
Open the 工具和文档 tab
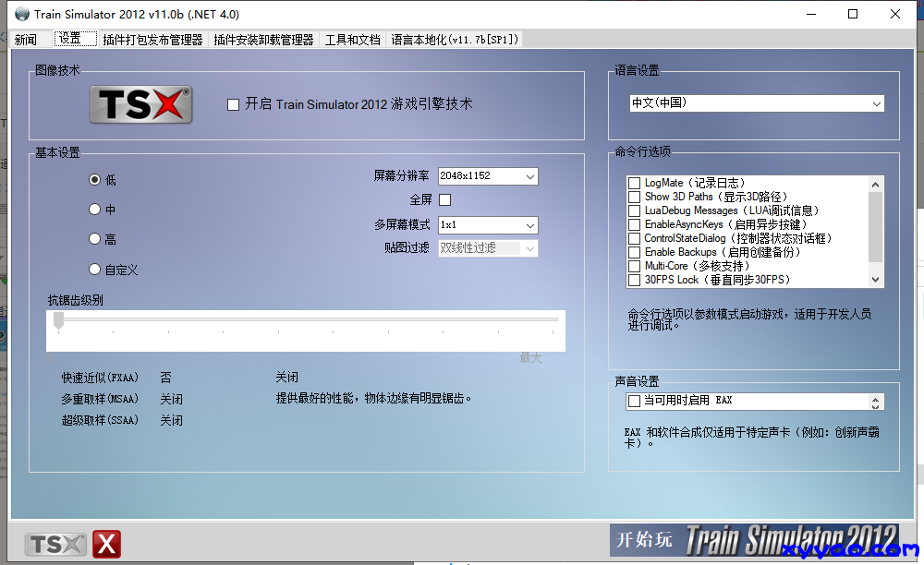pos(352,40)
